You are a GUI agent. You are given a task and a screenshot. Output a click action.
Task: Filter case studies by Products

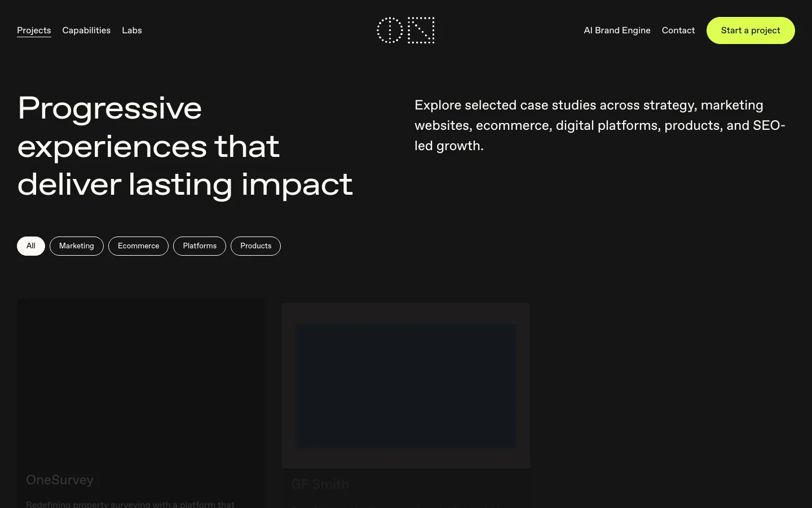tap(255, 246)
